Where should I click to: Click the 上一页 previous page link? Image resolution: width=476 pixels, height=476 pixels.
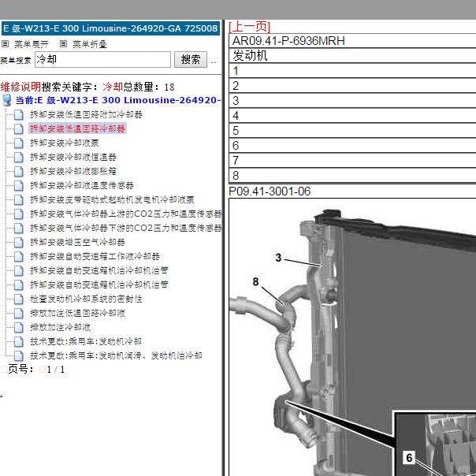click(249, 27)
